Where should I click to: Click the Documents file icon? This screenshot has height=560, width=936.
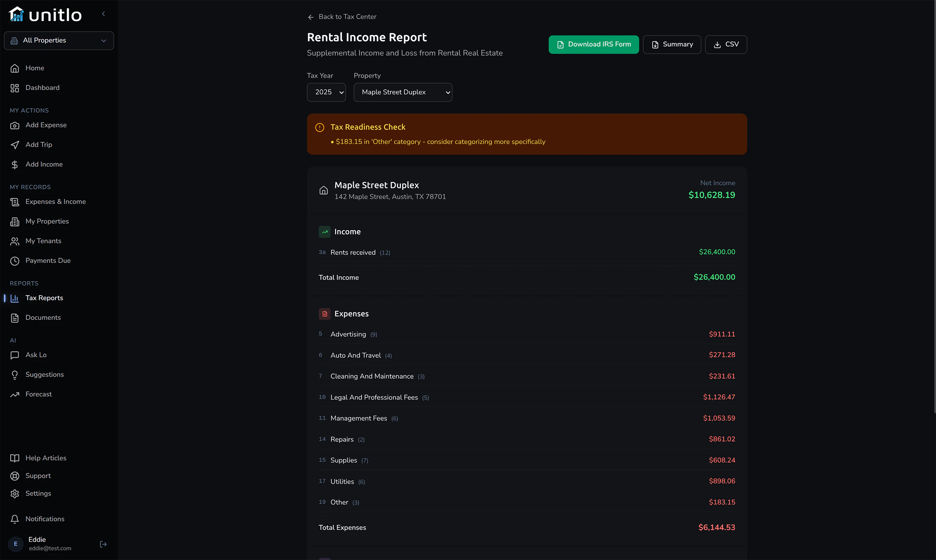15,318
